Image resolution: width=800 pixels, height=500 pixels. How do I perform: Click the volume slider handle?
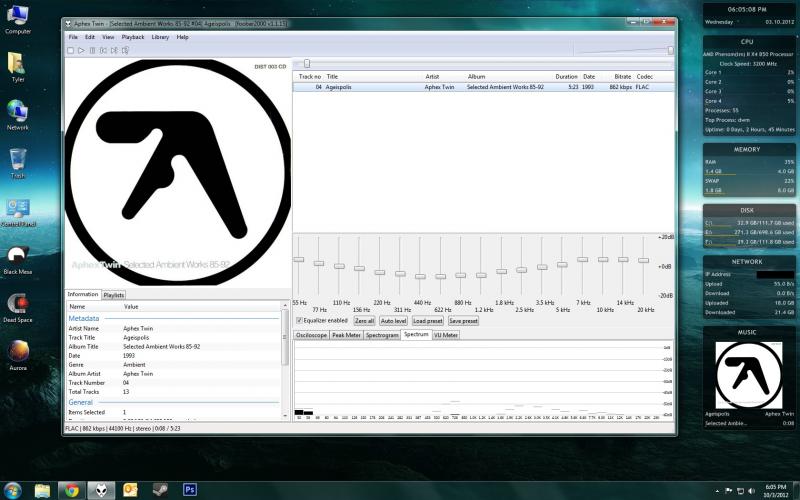click(x=670, y=50)
